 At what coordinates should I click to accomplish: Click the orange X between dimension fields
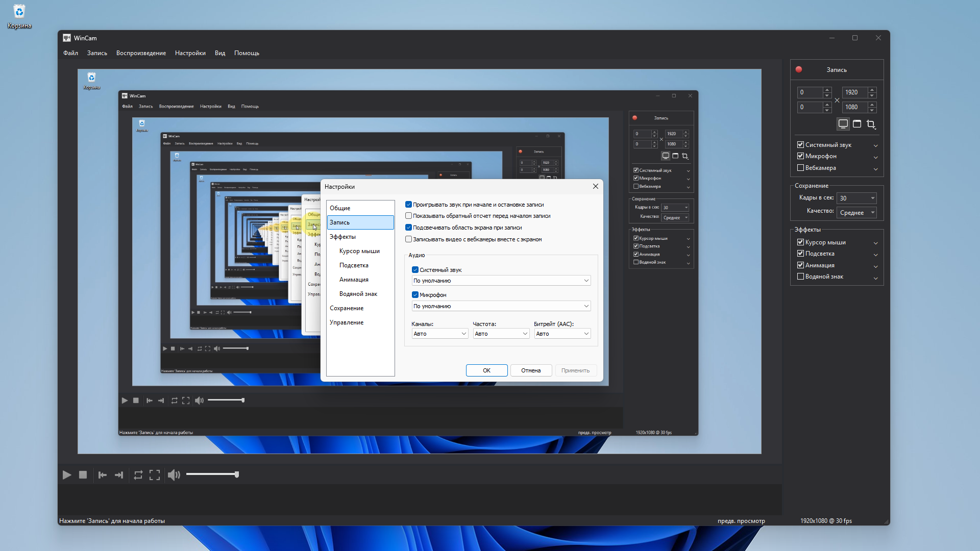[x=837, y=100]
